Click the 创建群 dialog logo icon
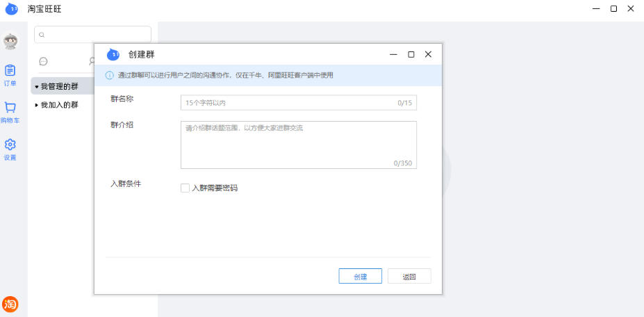This screenshot has height=317, width=644. click(x=113, y=54)
